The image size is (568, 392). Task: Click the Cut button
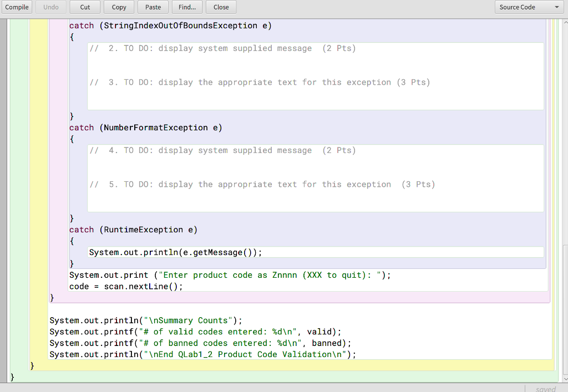(x=84, y=7)
